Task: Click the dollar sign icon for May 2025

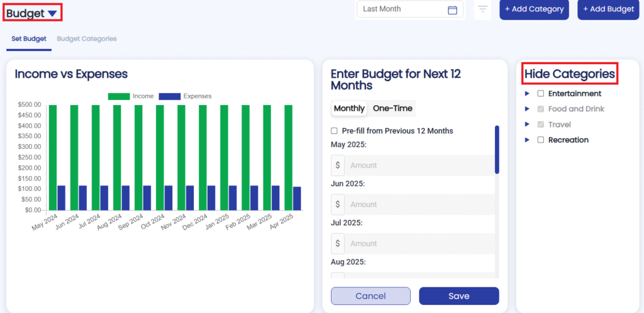Action: point(338,165)
